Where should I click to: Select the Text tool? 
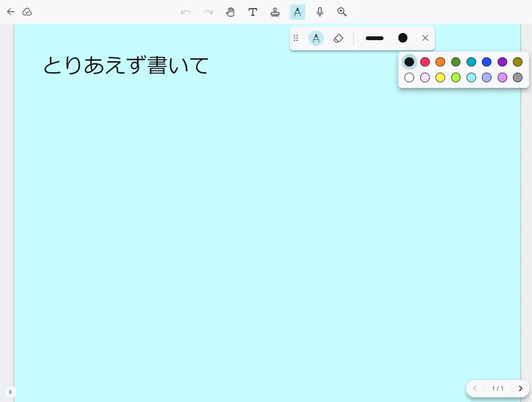[253, 12]
